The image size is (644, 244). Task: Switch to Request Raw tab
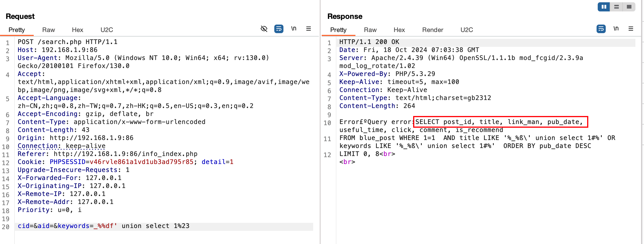(x=49, y=30)
